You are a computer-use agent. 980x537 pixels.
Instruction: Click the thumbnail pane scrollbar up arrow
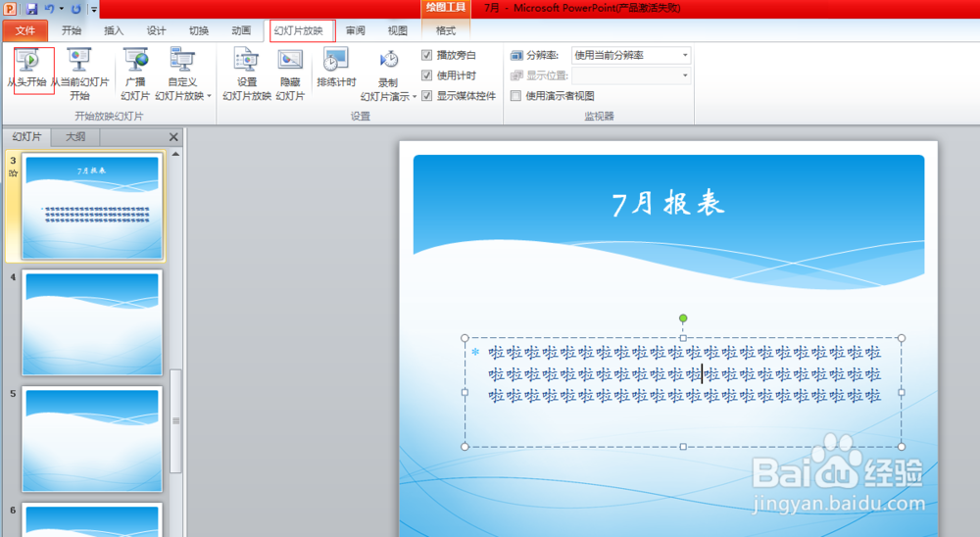[175, 154]
